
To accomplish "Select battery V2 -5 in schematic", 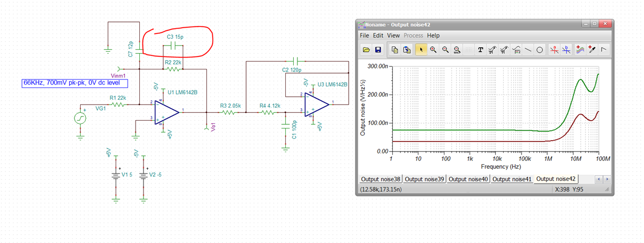I will coord(143,175).
